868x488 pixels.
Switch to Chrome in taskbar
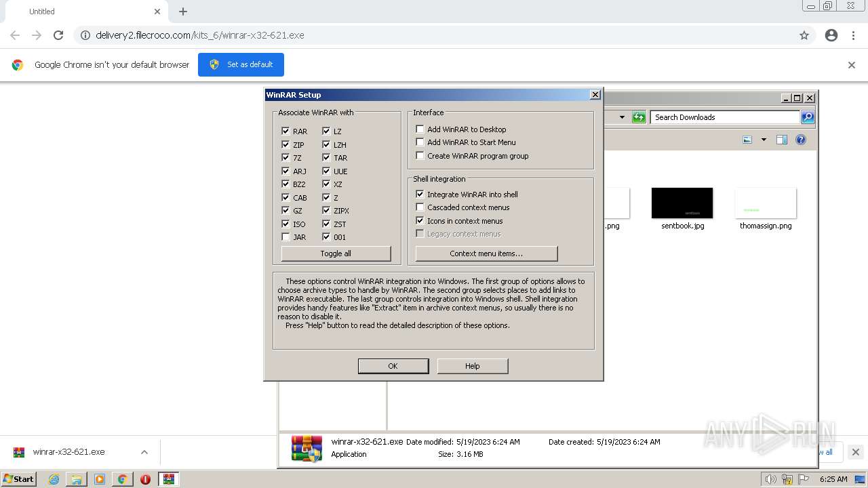coord(122,479)
